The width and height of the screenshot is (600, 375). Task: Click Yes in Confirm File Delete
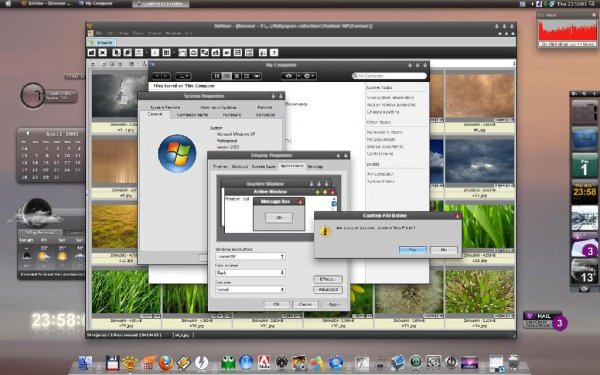click(x=412, y=250)
